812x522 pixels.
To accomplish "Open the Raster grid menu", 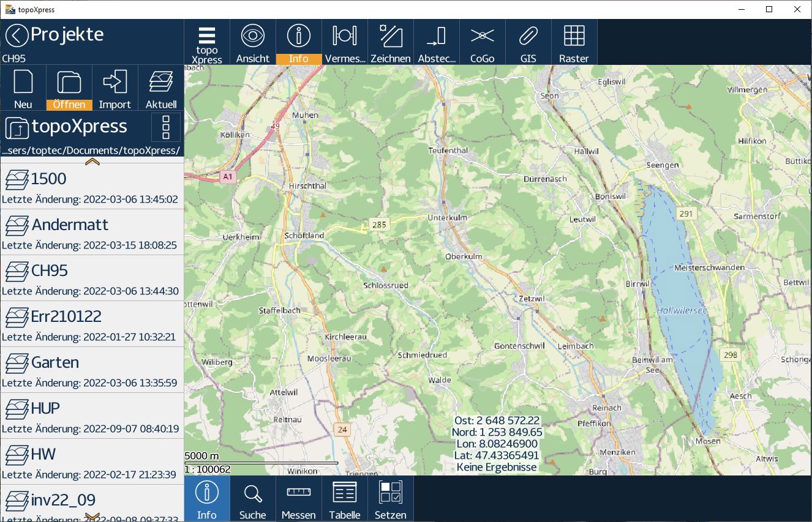I will pyautogui.click(x=574, y=42).
